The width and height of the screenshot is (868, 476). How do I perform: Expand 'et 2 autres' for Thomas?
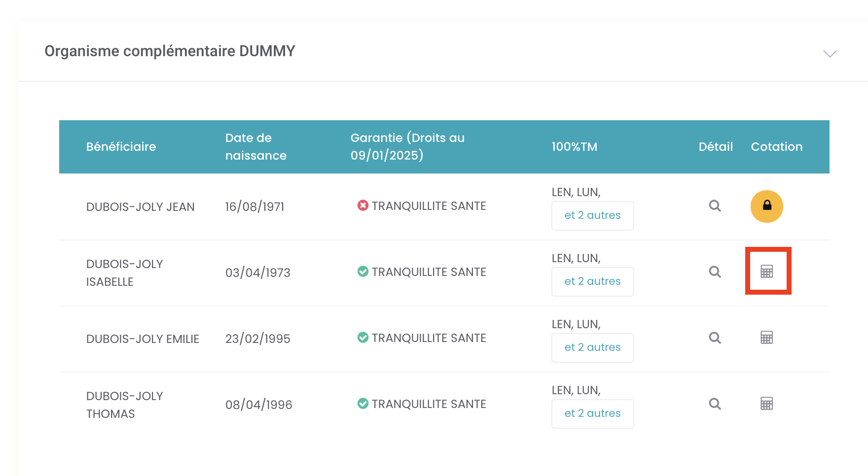coord(593,414)
